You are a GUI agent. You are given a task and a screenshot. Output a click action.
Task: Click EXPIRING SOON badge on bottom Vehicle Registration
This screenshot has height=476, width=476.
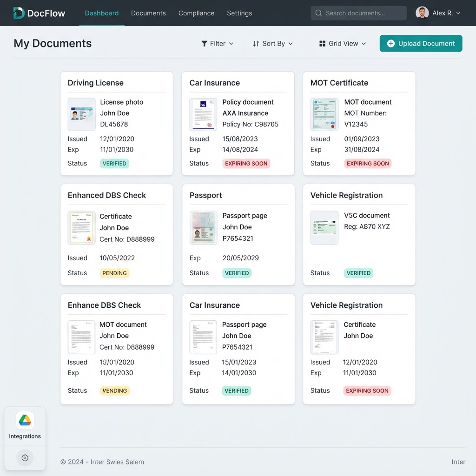point(367,390)
